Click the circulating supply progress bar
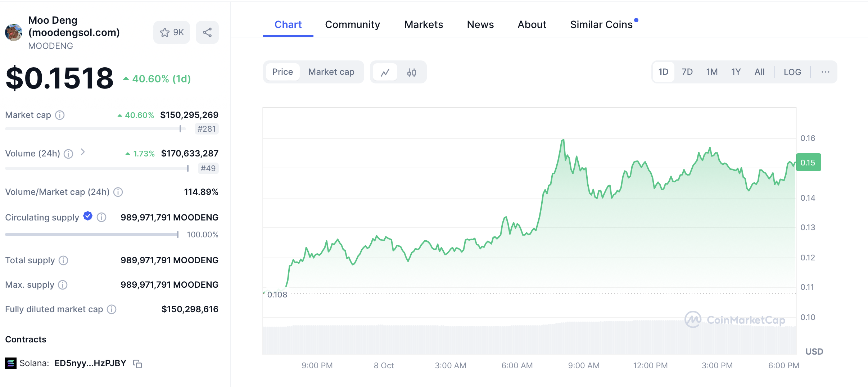This screenshot has width=868, height=387. point(92,235)
